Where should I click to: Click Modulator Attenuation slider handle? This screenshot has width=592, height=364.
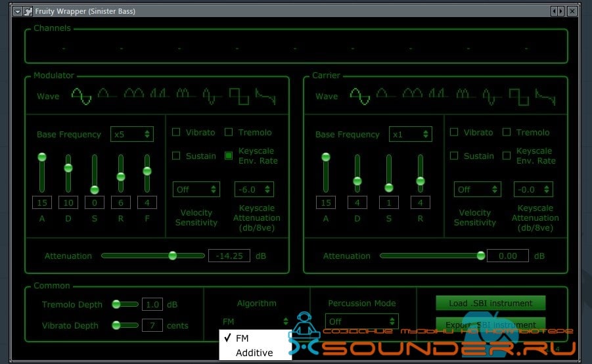tap(173, 256)
